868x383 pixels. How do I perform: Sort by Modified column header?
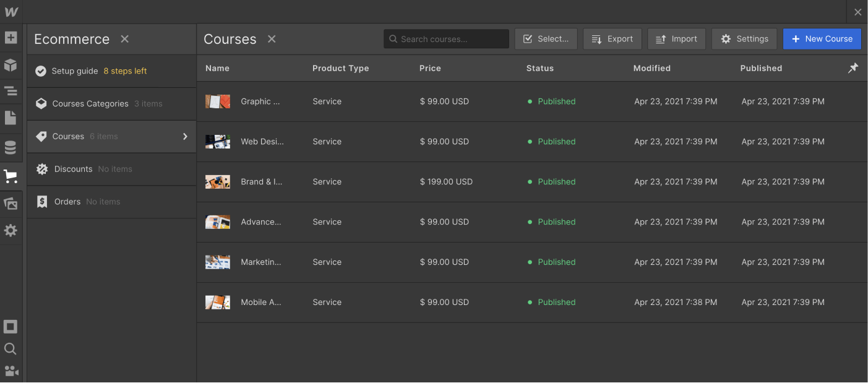(x=651, y=68)
